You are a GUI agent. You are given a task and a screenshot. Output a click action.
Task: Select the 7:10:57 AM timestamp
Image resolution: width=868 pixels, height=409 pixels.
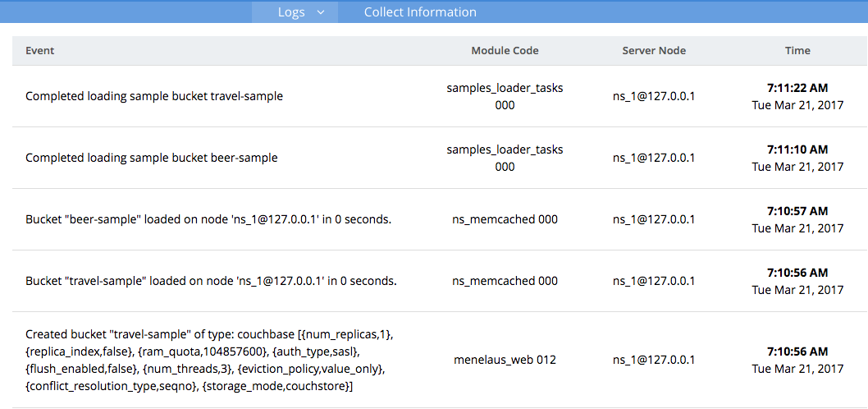click(x=797, y=211)
